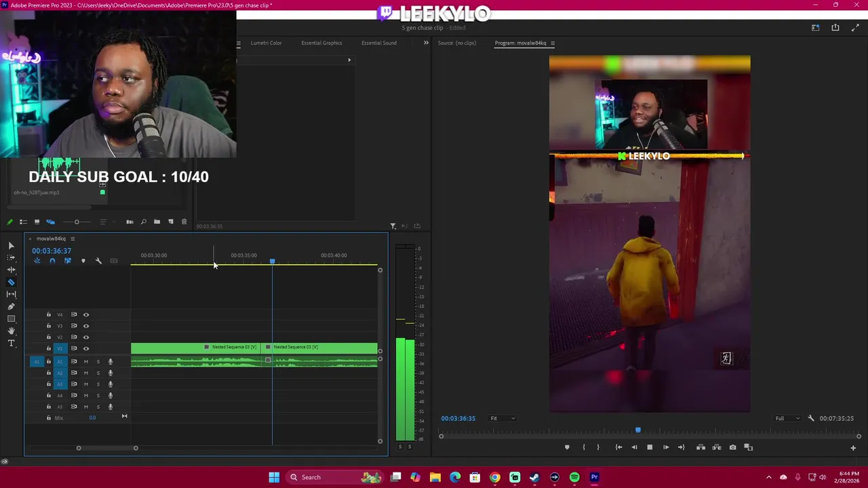868x488 pixels.
Task: Enable voice-over record on track A3
Action: 111,384
